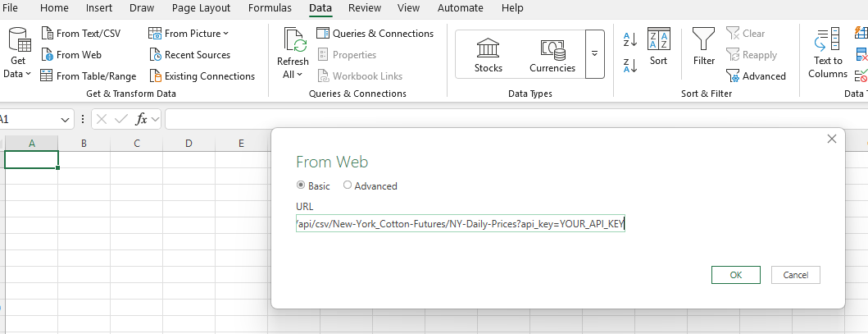Screen dimensions: 868x334
Task: Click the formula bar options dots
Action: [x=83, y=119]
